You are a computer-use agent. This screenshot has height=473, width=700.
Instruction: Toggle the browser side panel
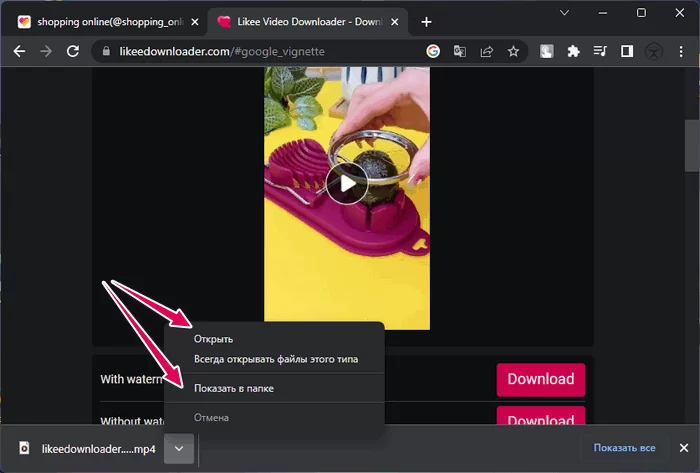(627, 50)
